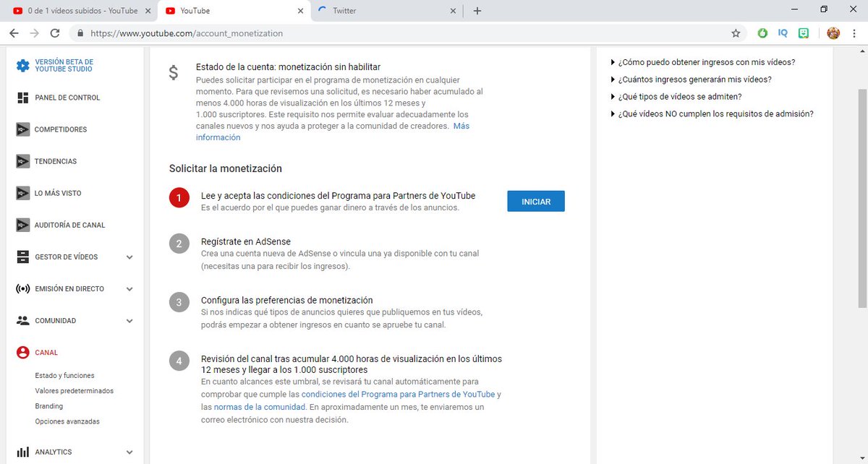Click 'Configura las preferencias de monetización' heading
The width and height of the screenshot is (868, 464).
click(286, 300)
